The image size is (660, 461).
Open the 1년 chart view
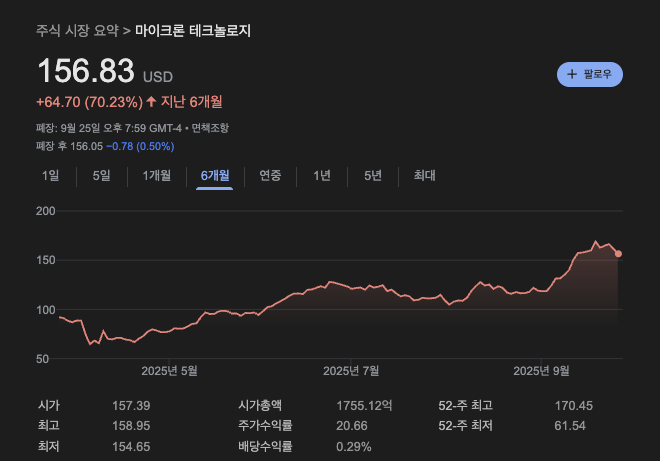coord(322,176)
